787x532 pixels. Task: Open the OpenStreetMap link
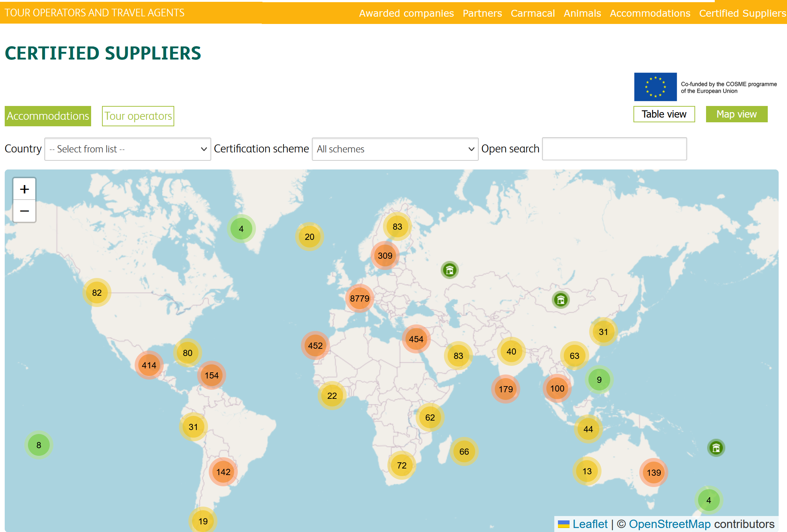(x=669, y=524)
